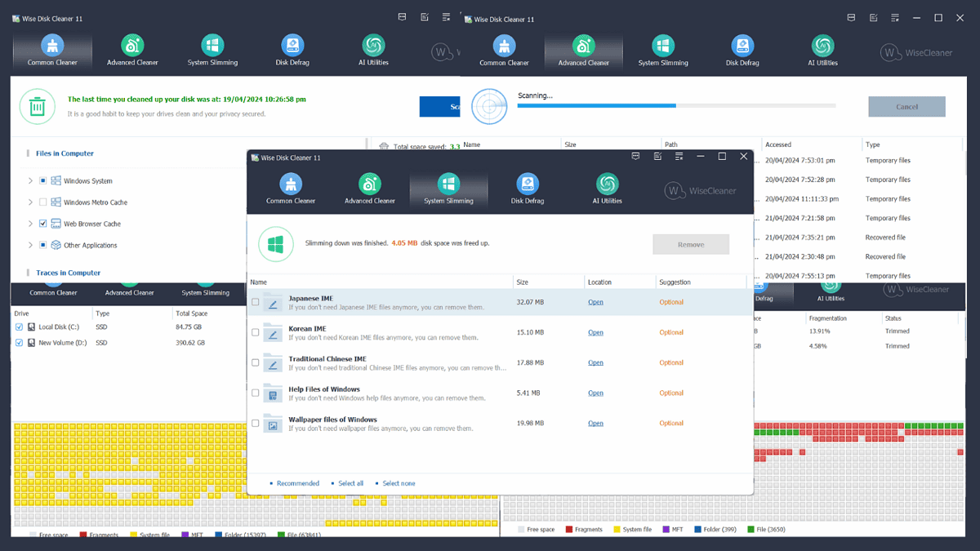This screenshot has height=551, width=980.
Task: Click the feedback chat icon in front title bar
Action: 634,156
